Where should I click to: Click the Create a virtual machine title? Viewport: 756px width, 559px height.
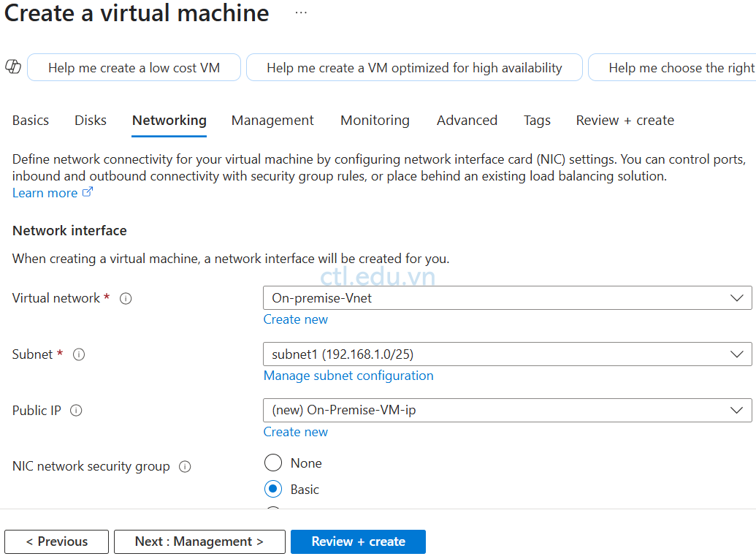click(x=137, y=13)
